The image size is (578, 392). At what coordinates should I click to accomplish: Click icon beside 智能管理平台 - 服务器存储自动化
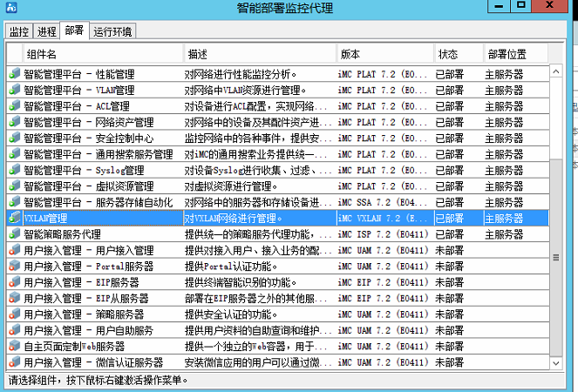click(x=14, y=202)
